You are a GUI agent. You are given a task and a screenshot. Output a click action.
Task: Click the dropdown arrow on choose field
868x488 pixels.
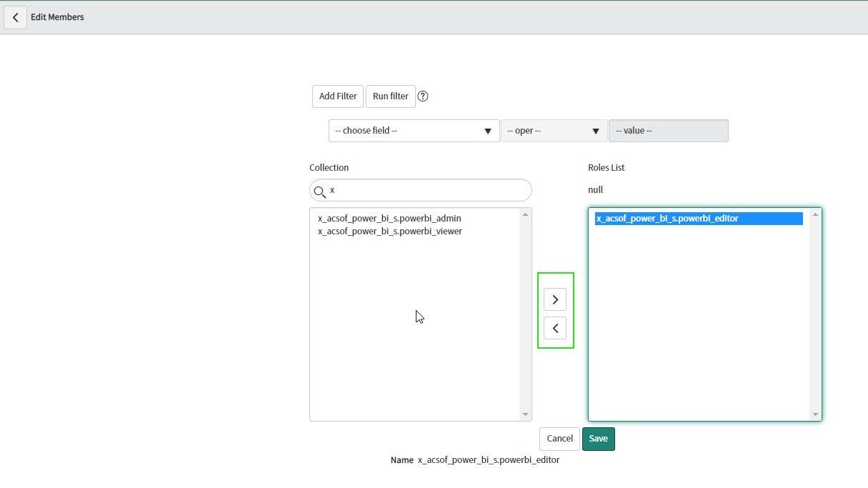pos(488,131)
